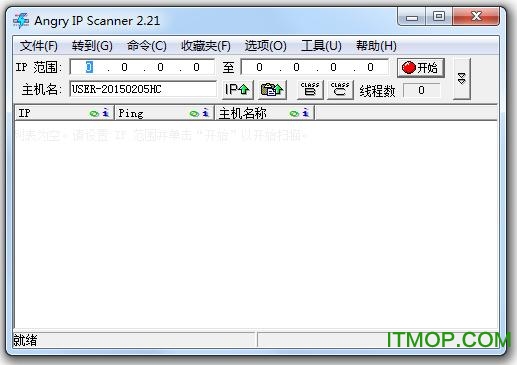Click the Angry IP Scanner title bar icon
This screenshot has width=517, height=365.
click(x=21, y=21)
